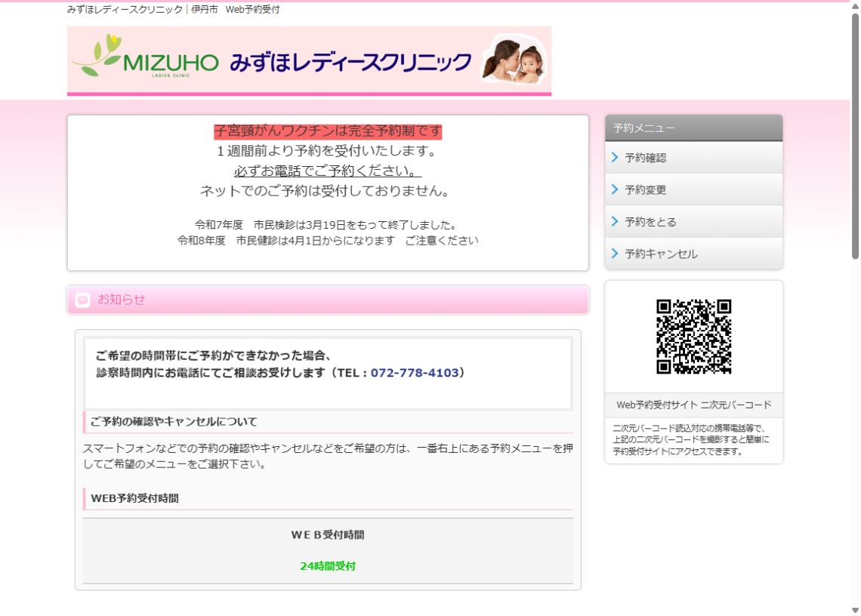Click the 1週間前より予約を受付いたします line
This screenshot has height=616, width=861.
[328, 151]
